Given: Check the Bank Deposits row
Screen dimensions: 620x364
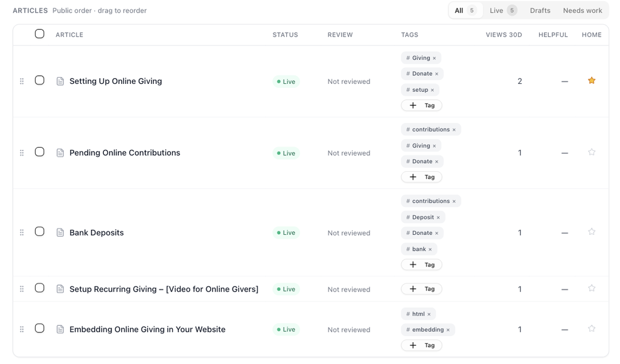Looking at the screenshot, I should (x=40, y=231).
